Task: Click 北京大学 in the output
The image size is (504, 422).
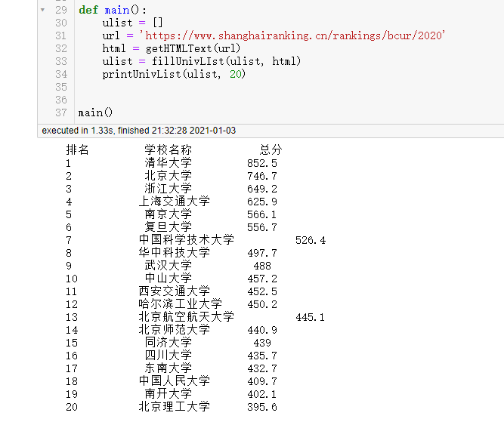Action: [x=168, y=176]
